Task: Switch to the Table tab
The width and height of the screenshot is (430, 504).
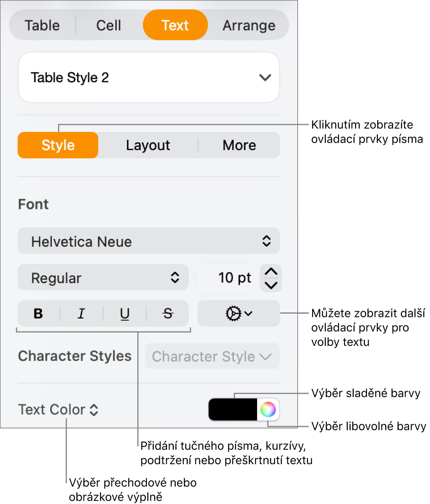Action: pyautogui.click(x=42, y=25)
